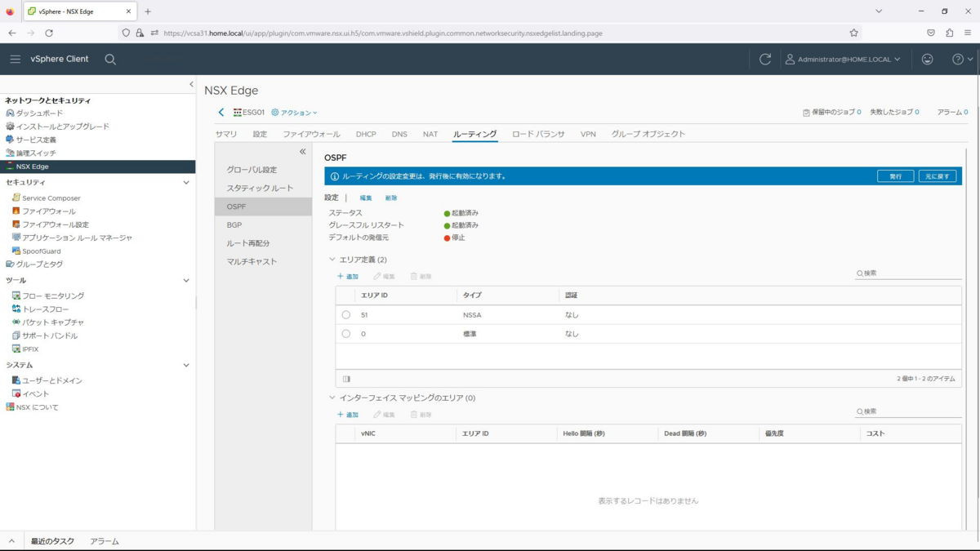The height and width of the screenshot is (551, 980).
Task: Open グループとタグ
Action: 39,264
